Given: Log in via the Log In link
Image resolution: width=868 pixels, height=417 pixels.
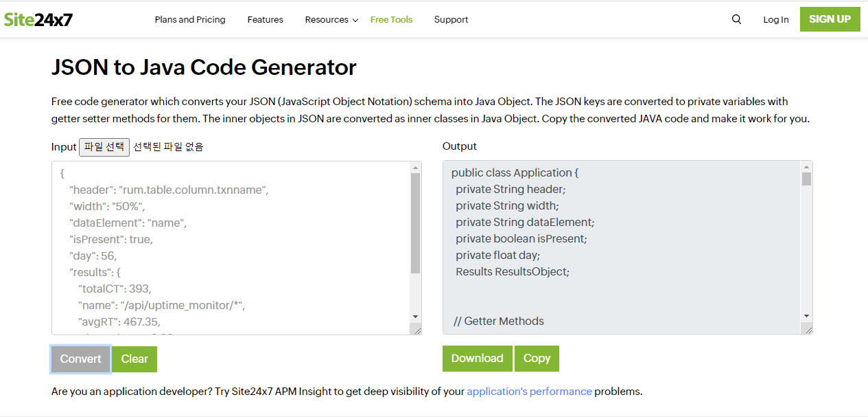Looking at the screenshot, I should coord(776,19).
